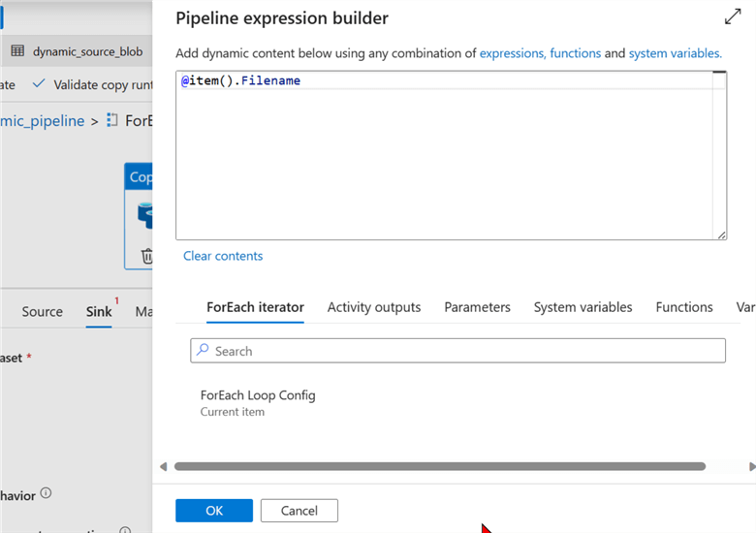The height and width of the screenshot is (533, 756).
Task: Click the ForEach icon in breadcrumb
Action: (x=111, y=121)
